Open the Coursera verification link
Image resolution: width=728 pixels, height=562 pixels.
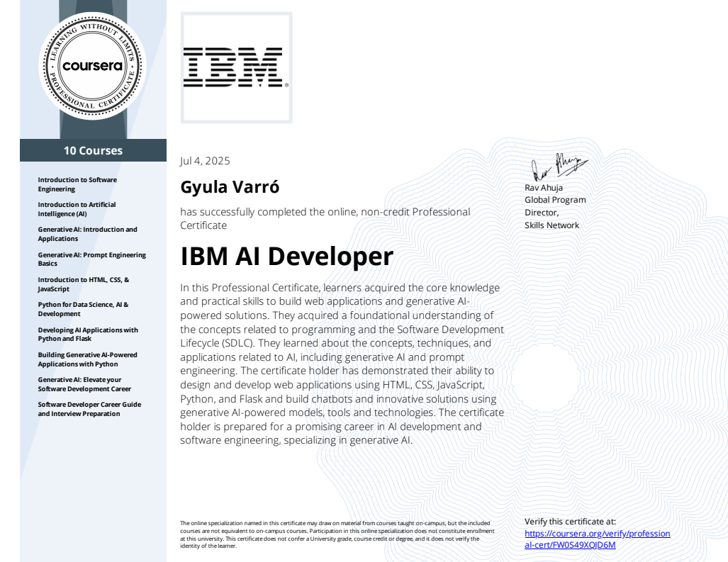(x=597, y=539)
